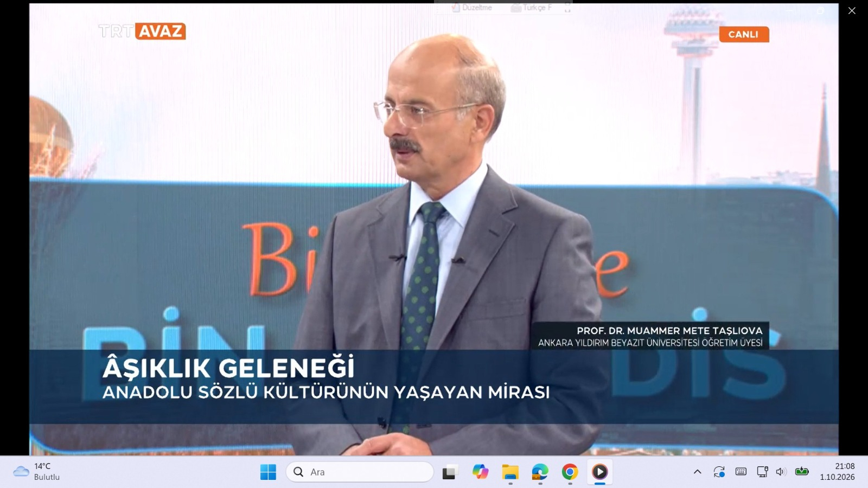Click the faded Türkçe F keyboard layout item
Image resolution: width=868 pixels, height=488 pixels.
tap(532, 8)
